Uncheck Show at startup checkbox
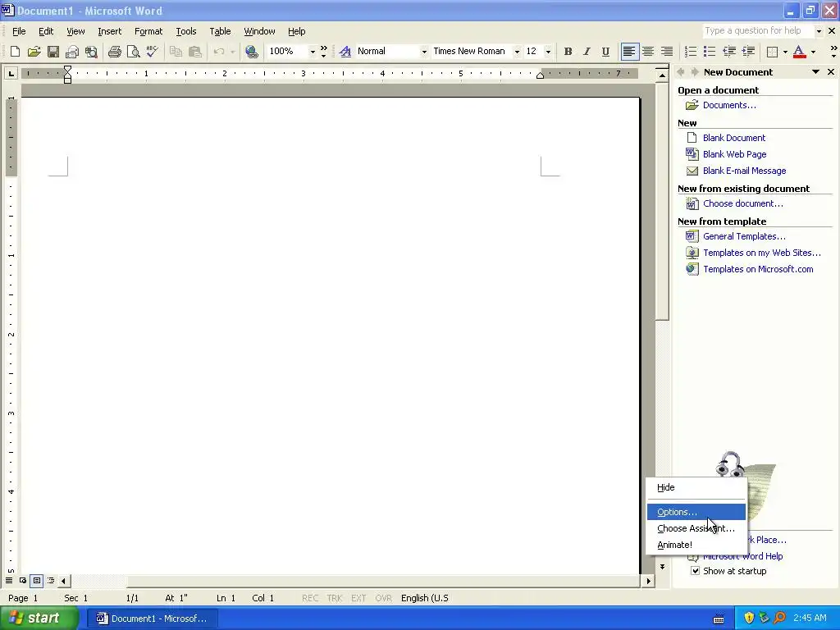 click(695, 571)
